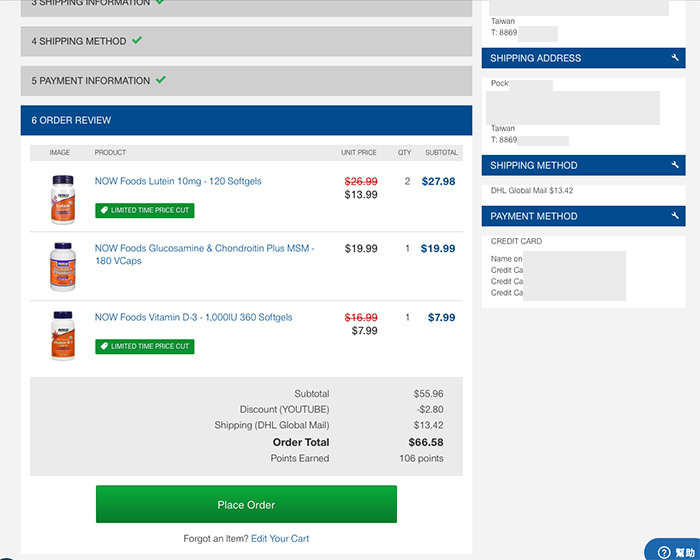700x560 pixels.
Task: Collapse the 6 Order Review section
Action: [246, 120]
